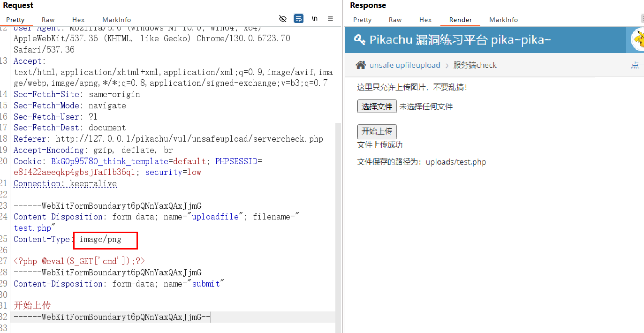Click the 文件上传成功 success message
Screen dimensions: 644x333
click(380, 145)
